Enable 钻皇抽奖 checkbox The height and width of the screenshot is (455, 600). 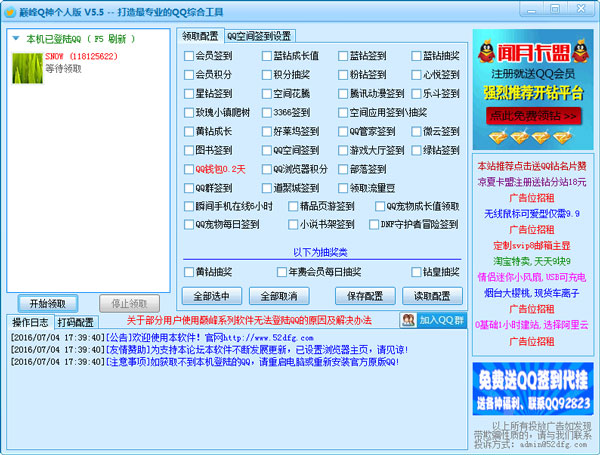tap(416, 272)
